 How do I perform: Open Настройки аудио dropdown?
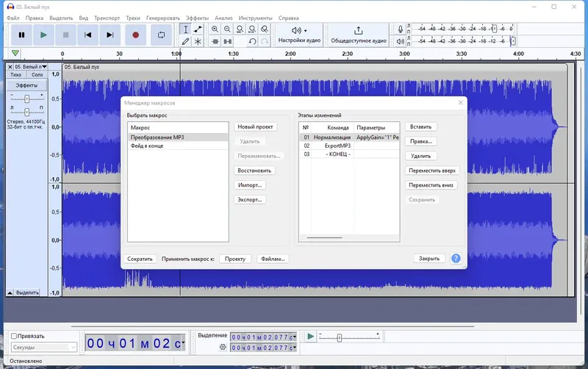(x=299, y=35)
